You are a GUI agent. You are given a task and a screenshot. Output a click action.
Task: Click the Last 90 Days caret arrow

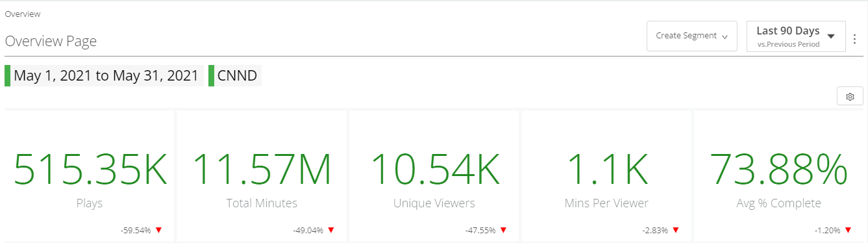tap(831, 36)
